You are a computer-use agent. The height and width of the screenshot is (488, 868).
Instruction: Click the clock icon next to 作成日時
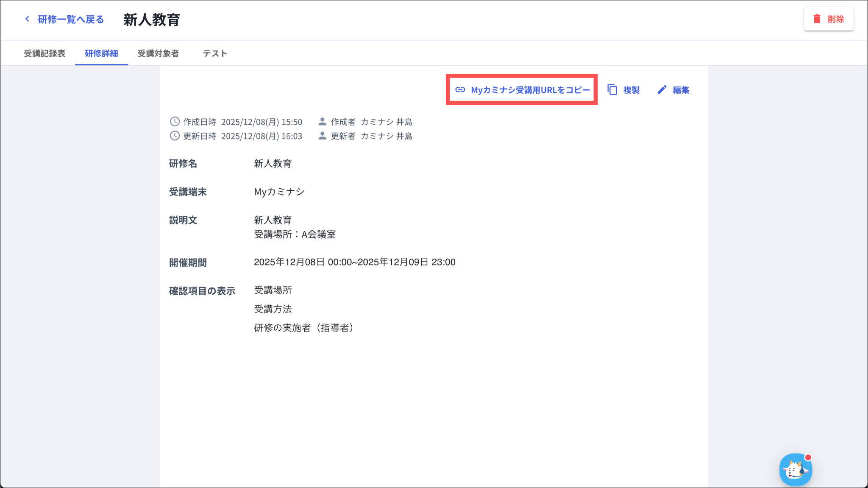[175, 122]
